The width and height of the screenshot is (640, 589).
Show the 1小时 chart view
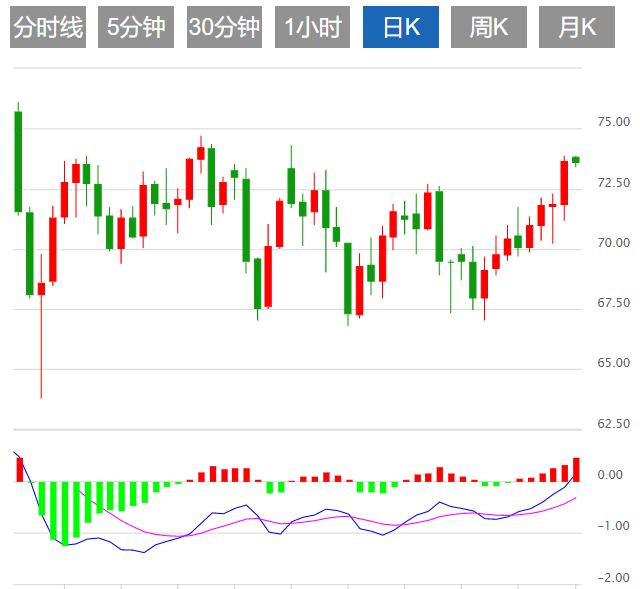tap(312, 27)
